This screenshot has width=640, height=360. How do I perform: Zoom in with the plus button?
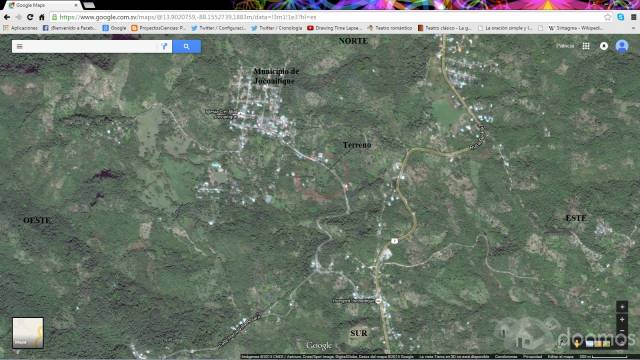point(622,320)
